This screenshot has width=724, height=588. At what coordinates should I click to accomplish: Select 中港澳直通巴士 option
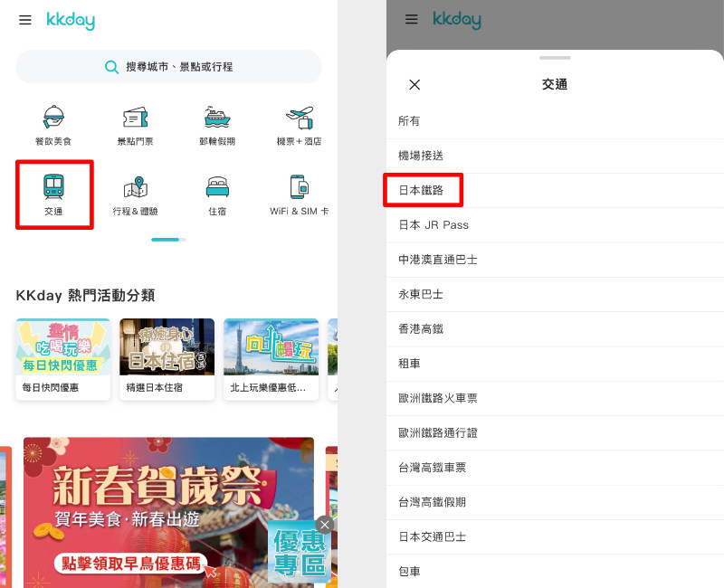[555, 260]
